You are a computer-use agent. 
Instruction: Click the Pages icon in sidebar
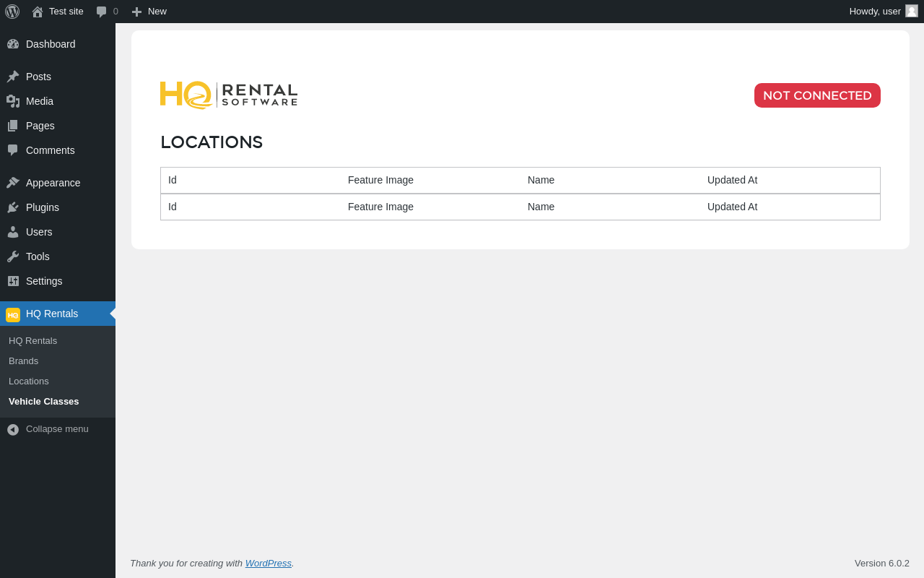point(13,126)
